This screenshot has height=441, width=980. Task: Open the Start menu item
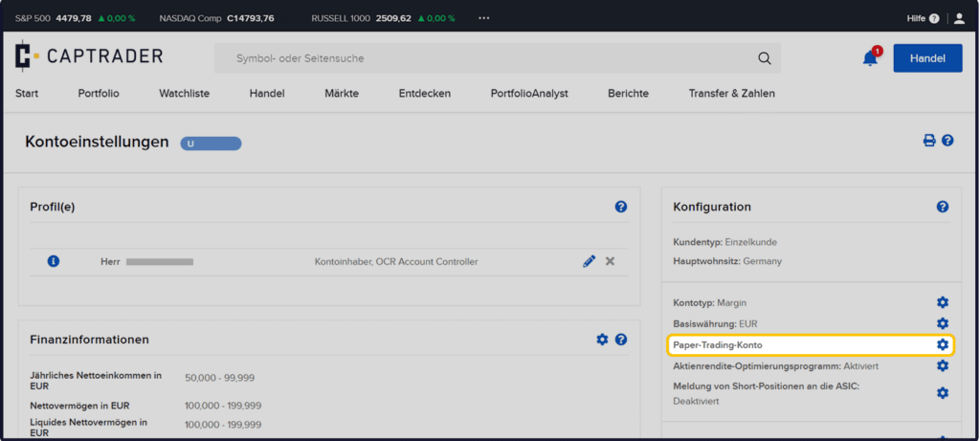coord(27,94)
